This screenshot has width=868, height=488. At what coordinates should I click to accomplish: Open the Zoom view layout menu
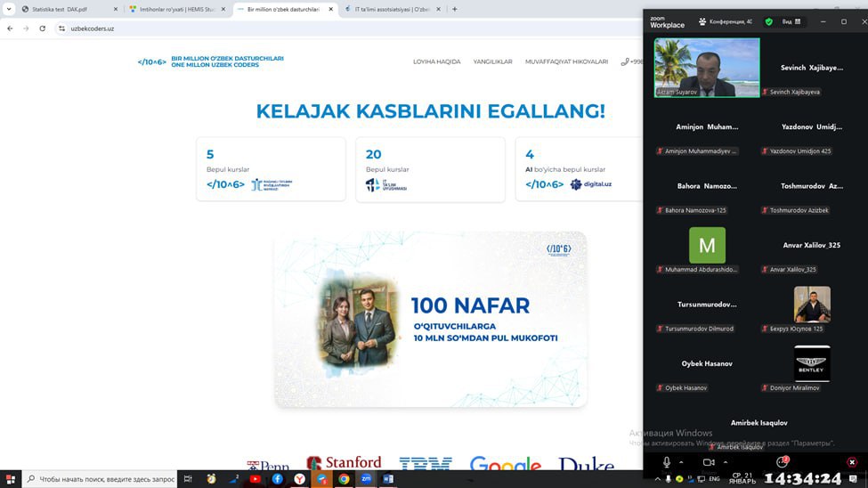pyautogui.click(x=791, y=21)
